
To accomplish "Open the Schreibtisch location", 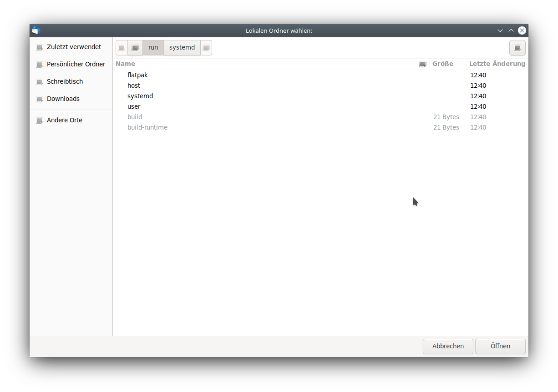I will pos(71,81).
